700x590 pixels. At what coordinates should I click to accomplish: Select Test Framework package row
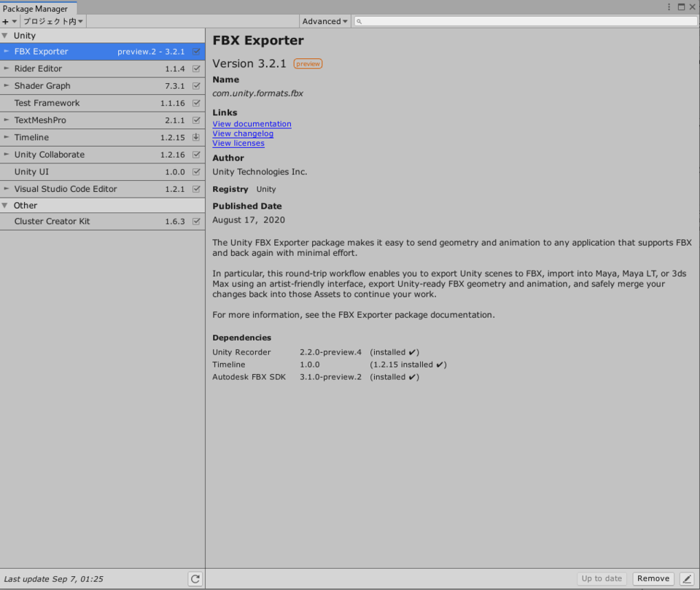click(x=102, y=103)
